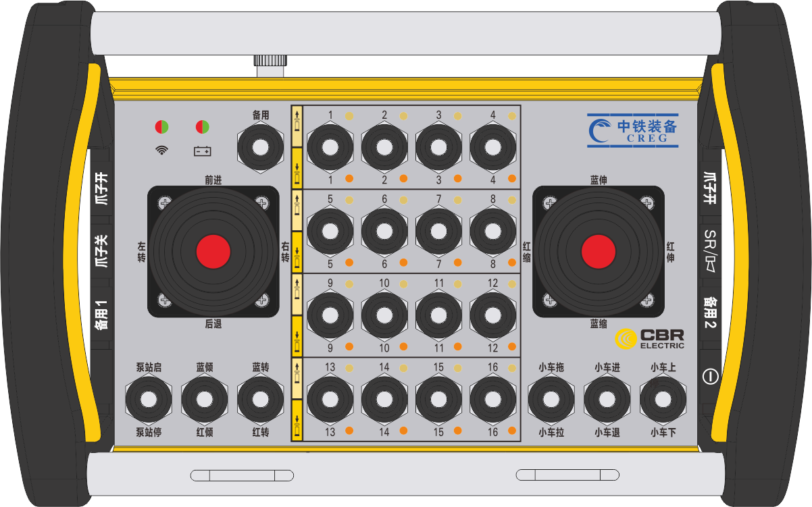
Task: Click the CREG 中铁装备 logo
Action: [x=632, y=130]
